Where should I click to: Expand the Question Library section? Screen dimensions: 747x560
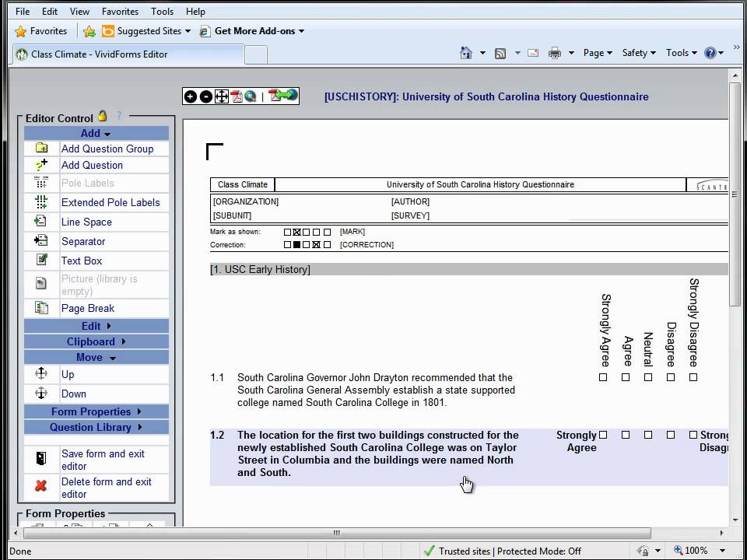(96, 427)
